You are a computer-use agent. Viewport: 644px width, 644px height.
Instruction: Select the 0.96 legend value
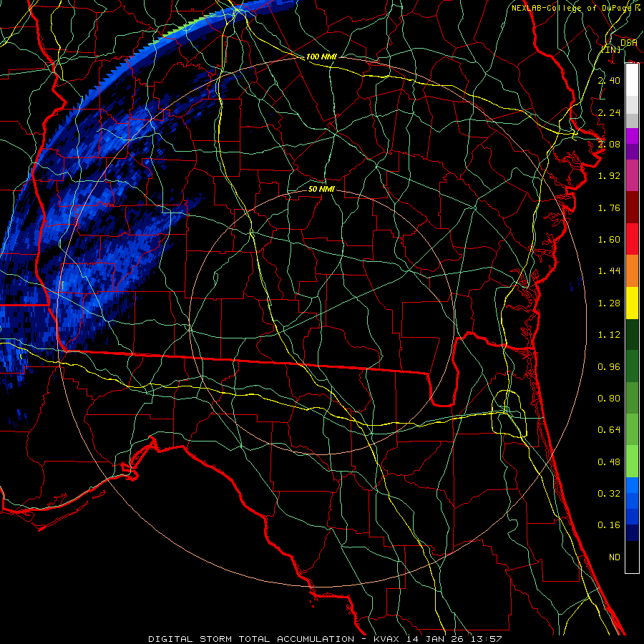pos(609,367)
